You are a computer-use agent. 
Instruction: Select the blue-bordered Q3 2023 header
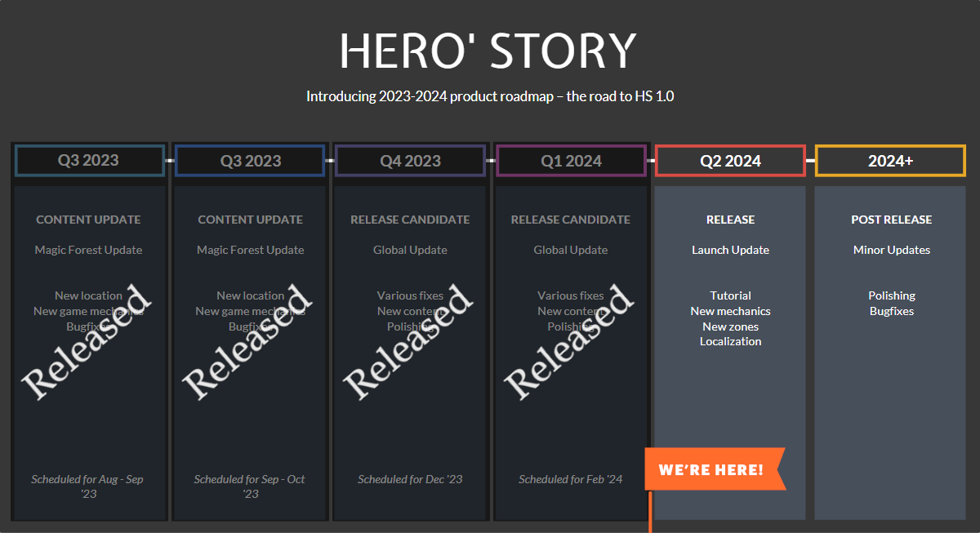(250, 161)
